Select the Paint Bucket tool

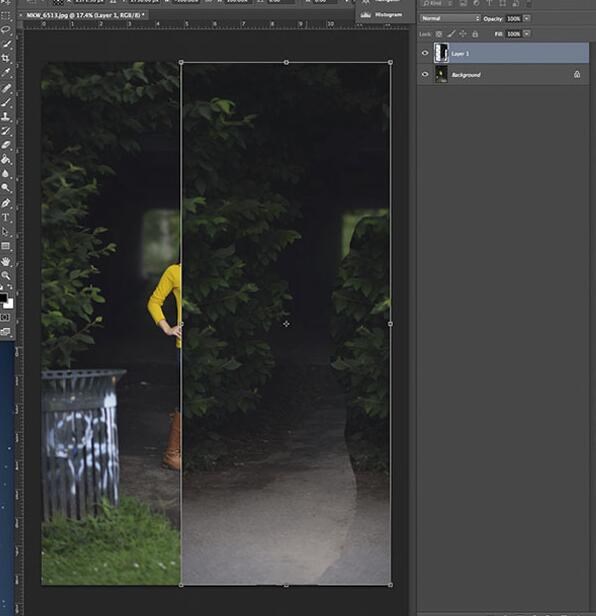6,159
